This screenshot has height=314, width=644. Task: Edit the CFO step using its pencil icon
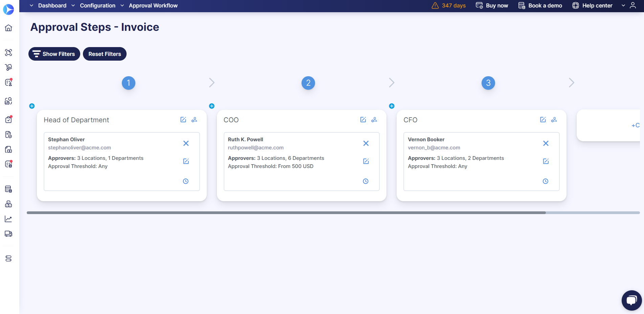click(x=543, y=120)
